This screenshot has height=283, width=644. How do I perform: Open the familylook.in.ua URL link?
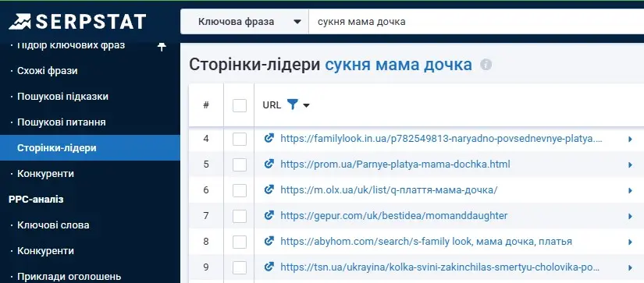click(x=442, y=139)
